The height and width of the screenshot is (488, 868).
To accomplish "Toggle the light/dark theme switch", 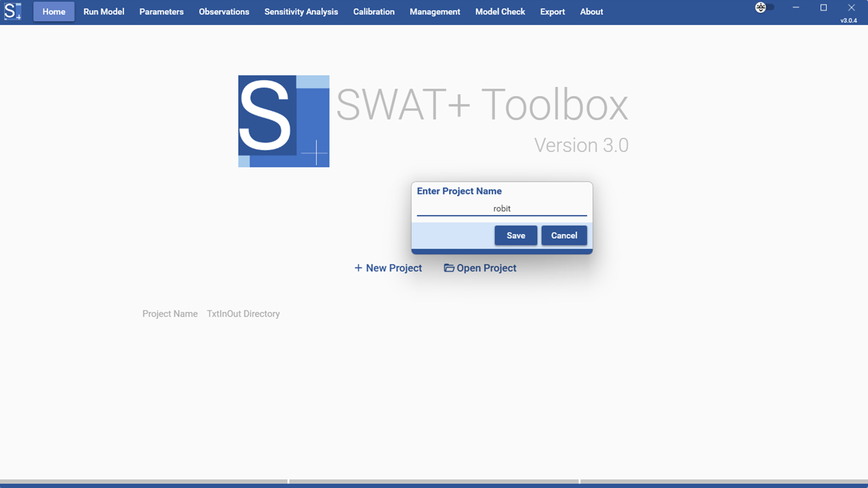I will [765, 7].
